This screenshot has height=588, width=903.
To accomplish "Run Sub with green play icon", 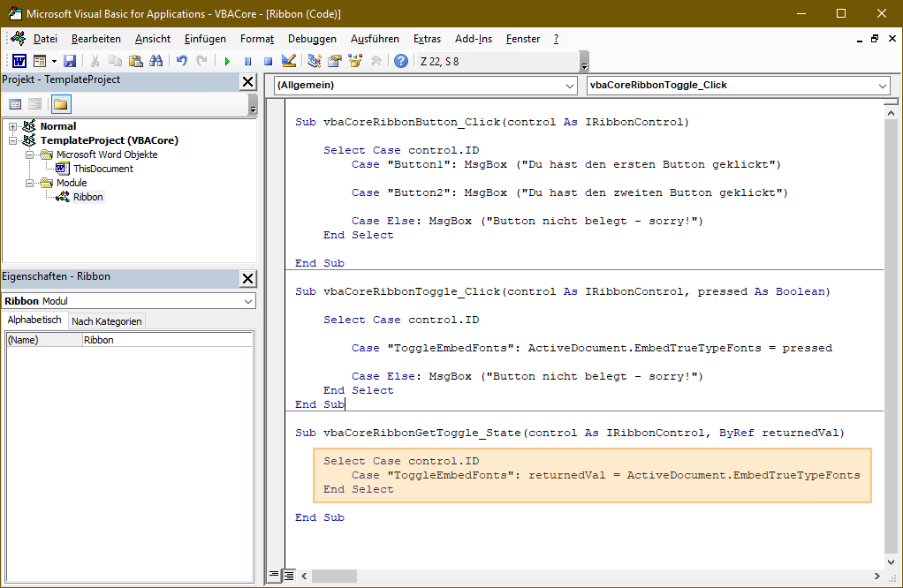I will coord(227,61).
